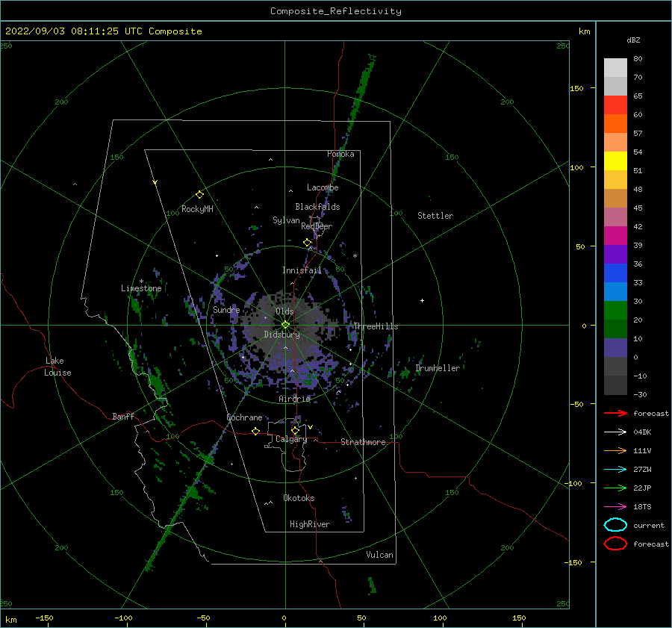Click the Vulcan city label

point(379,555)
